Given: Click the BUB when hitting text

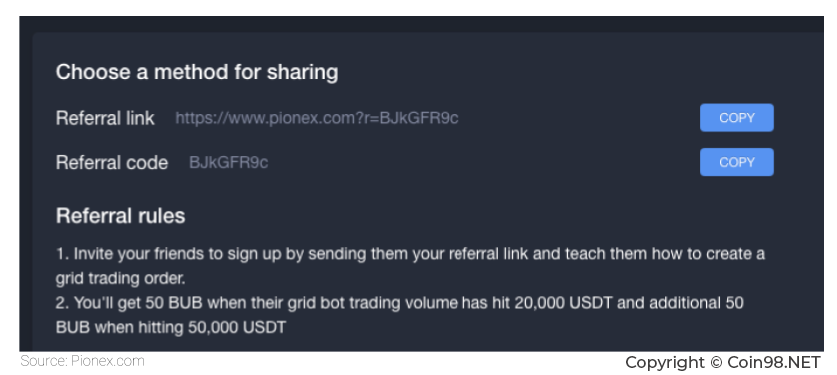Looking at the screenshot, I should [x=120, y=327].
